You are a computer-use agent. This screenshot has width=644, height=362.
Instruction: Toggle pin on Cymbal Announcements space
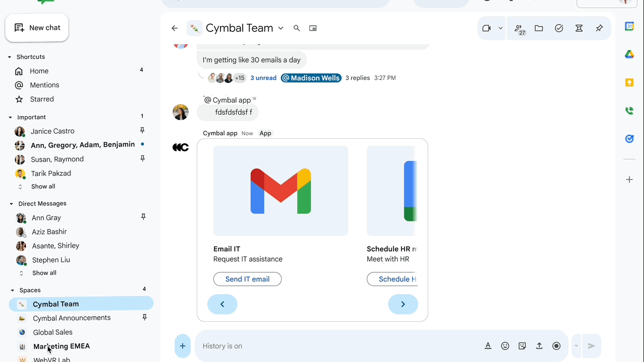[144, 317]
